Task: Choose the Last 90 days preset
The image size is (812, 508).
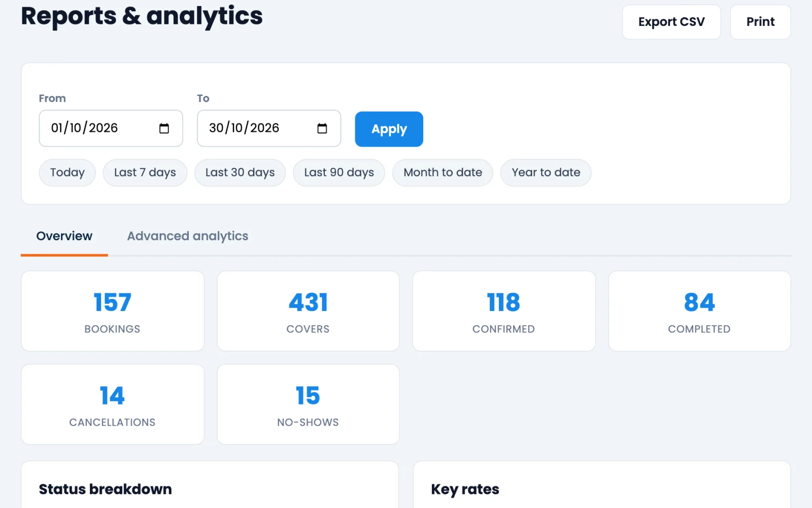Action: (339, 173)
